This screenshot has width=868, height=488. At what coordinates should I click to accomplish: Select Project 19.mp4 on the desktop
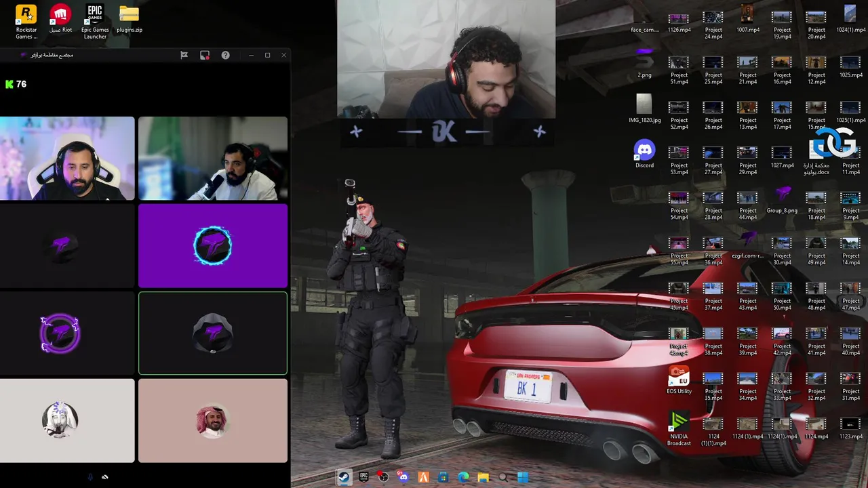pyautogui.click(x=782, y=26)
